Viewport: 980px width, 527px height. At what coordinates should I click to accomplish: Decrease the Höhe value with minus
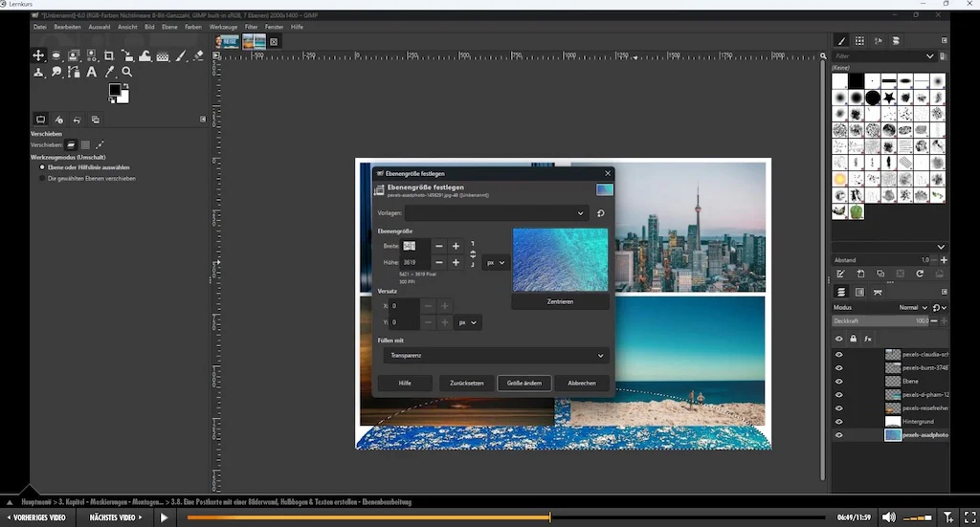pyautogui.click(x=438, y=262)
